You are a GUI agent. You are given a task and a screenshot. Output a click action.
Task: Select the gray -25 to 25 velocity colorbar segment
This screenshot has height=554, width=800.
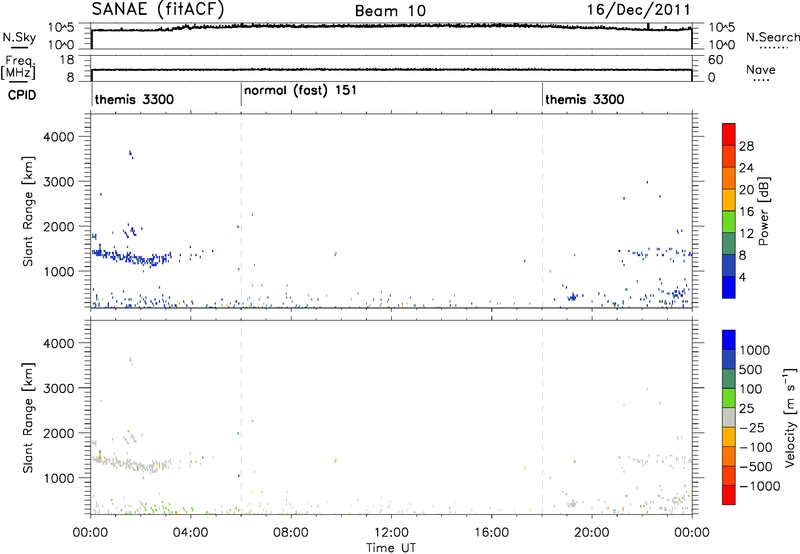(729, 417)
